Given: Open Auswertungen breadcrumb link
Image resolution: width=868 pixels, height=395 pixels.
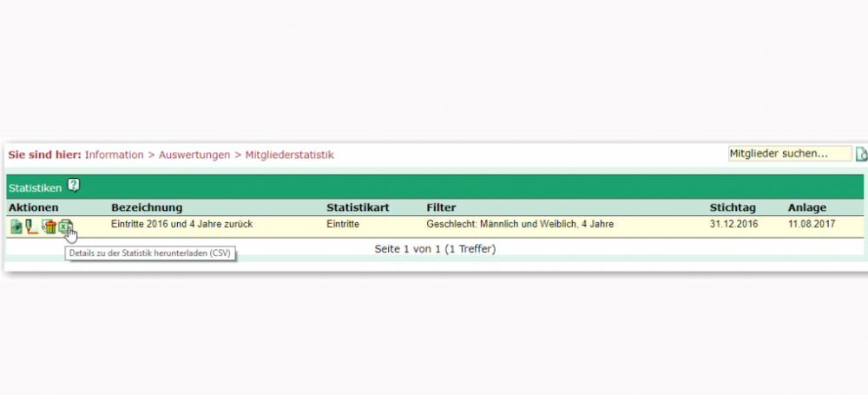Looking at the screenshot, I should (194, 155).
